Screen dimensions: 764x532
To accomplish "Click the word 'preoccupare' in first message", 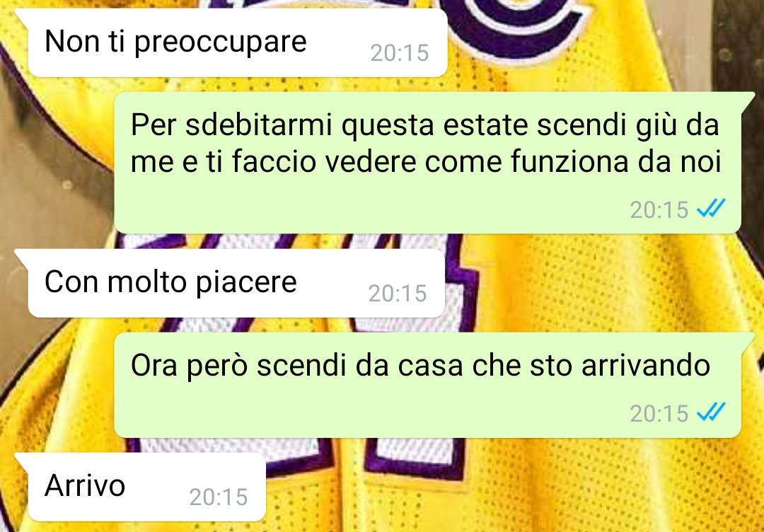I will [220, 42].
